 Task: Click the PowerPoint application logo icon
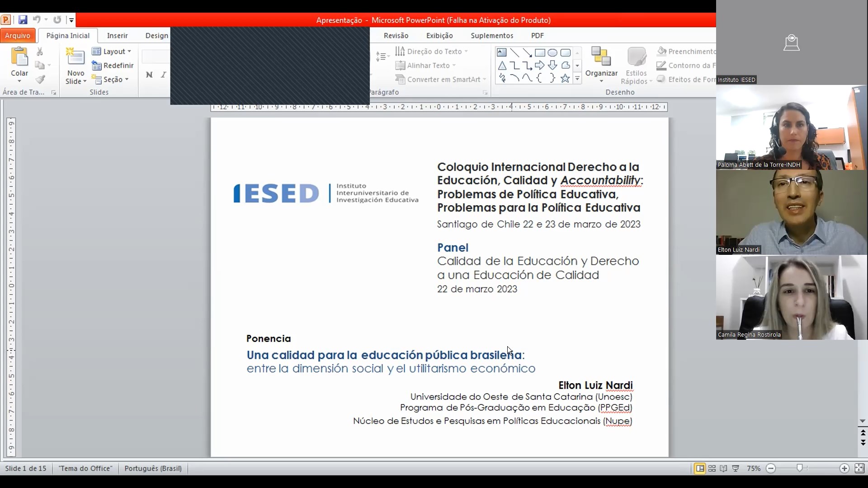point(6,20)
